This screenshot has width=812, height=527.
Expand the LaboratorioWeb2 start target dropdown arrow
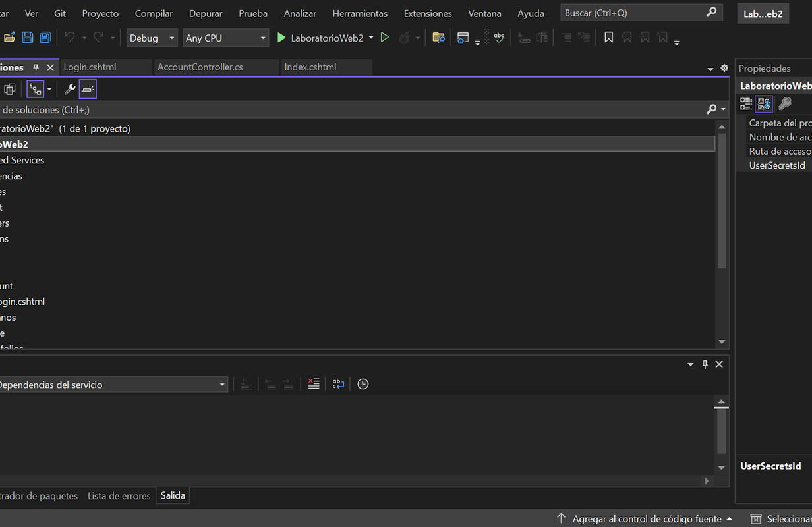tap(371, 38)
